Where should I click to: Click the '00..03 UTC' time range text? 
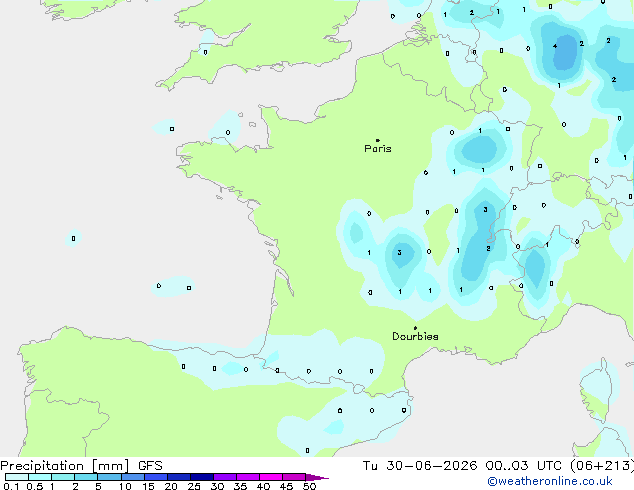pos(524,466)
